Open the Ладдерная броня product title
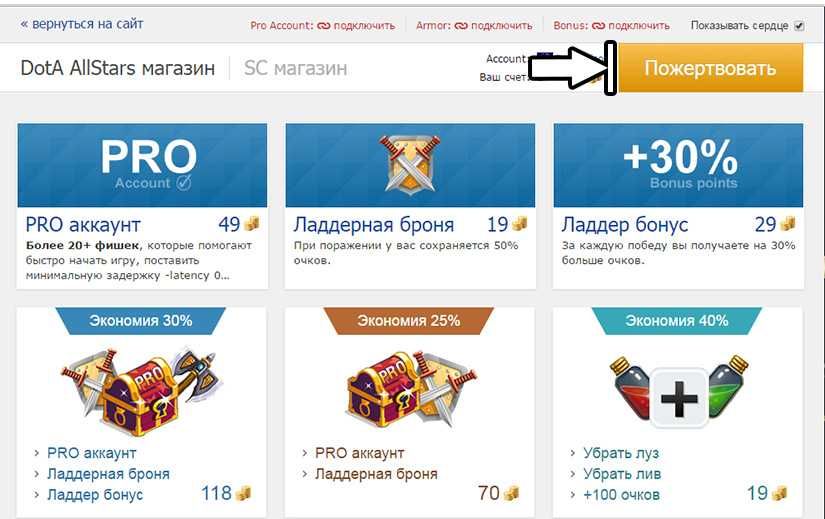This screenshot has width=825, height=519. click(374, 225)
